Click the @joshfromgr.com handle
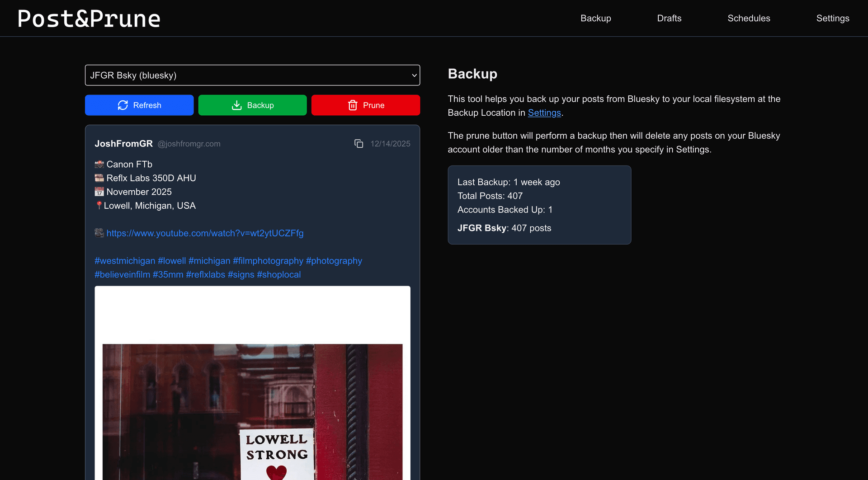This screenshot has width=868, height=480. (189, 144)
